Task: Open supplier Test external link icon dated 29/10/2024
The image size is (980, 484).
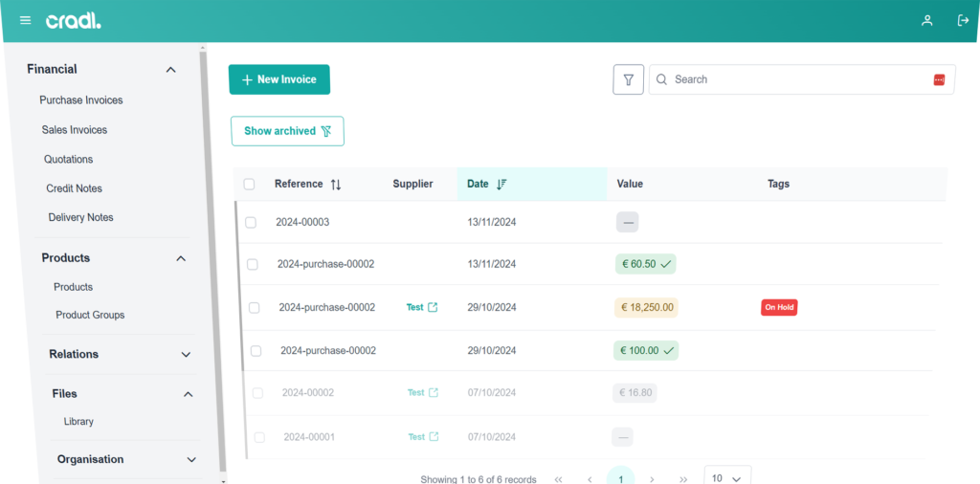Action: pyautogui.click(x=433, y=308)
